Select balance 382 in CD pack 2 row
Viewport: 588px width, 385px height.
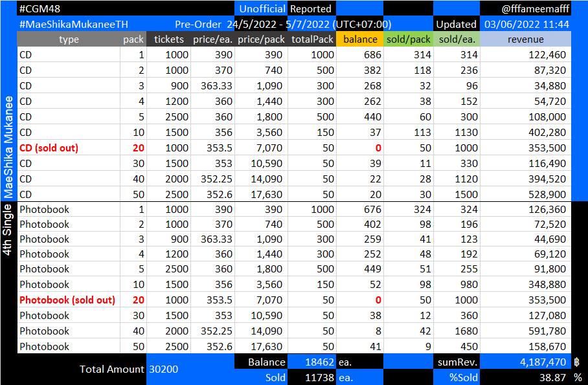click(x=360, y=70)
